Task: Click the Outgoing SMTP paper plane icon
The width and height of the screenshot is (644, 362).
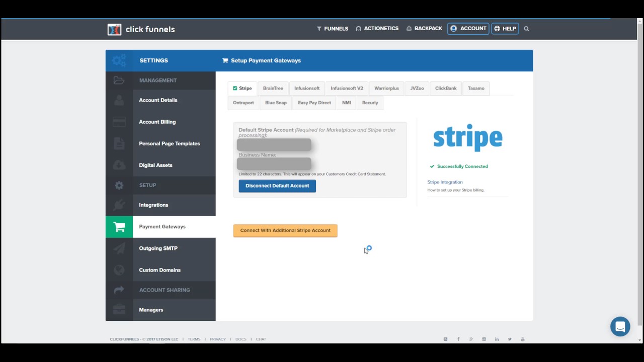Action: pos(119,248)
